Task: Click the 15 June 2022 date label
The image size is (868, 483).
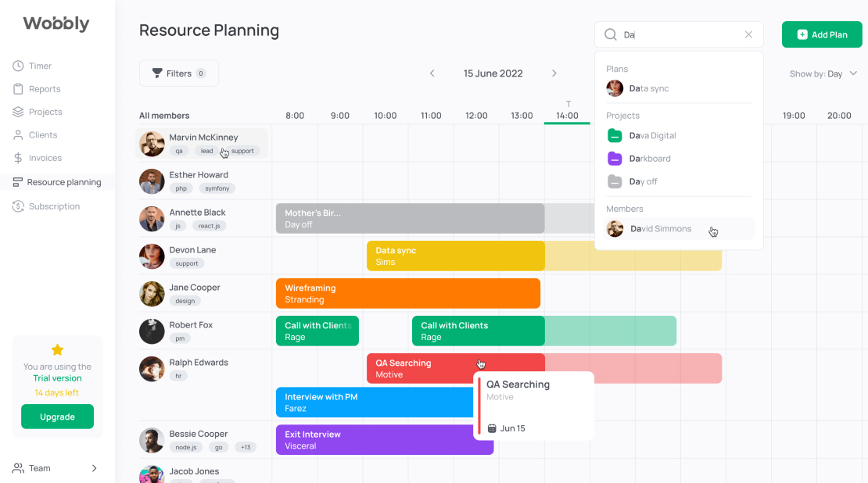Action: tap(493, 73)
